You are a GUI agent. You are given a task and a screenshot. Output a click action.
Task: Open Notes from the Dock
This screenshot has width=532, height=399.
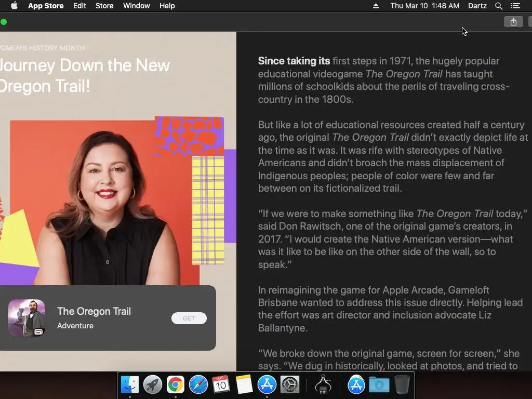tap(244, 384)
